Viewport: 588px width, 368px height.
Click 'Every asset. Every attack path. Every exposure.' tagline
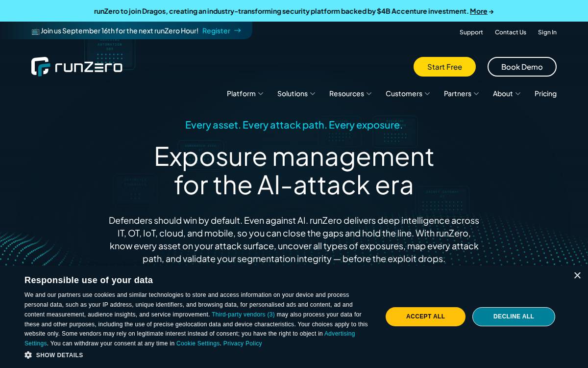pos(294,125)
